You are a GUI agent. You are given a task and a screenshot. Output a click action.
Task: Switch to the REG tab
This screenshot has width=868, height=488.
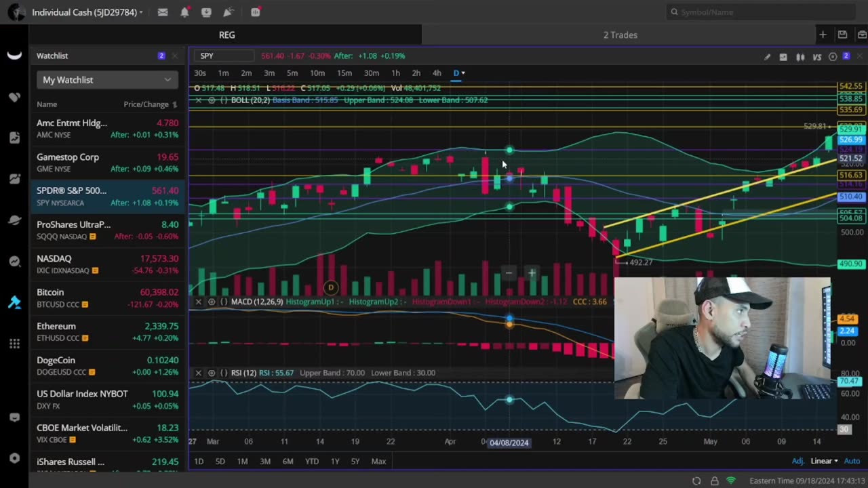(x=226, y=35)
